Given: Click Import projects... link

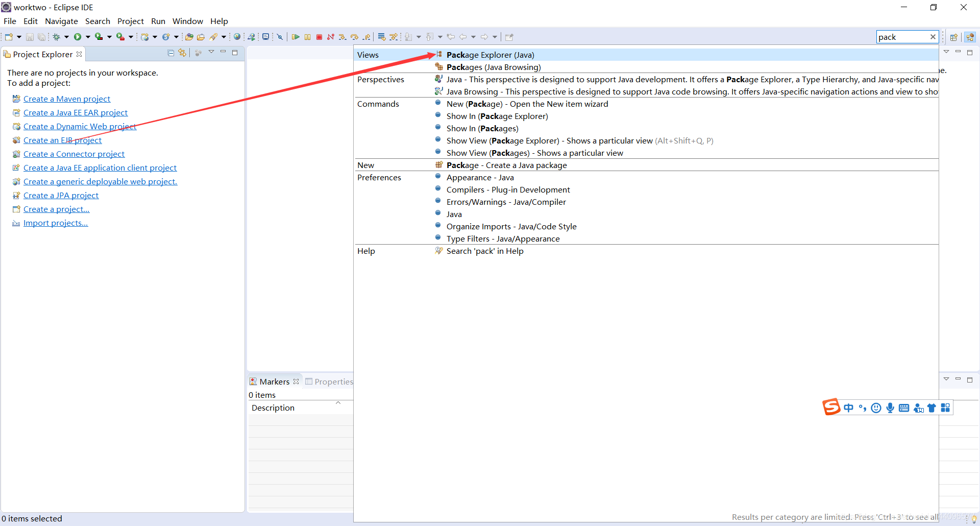Looking at the screenshot, I should pyautogui.click(x=56, y=223).
